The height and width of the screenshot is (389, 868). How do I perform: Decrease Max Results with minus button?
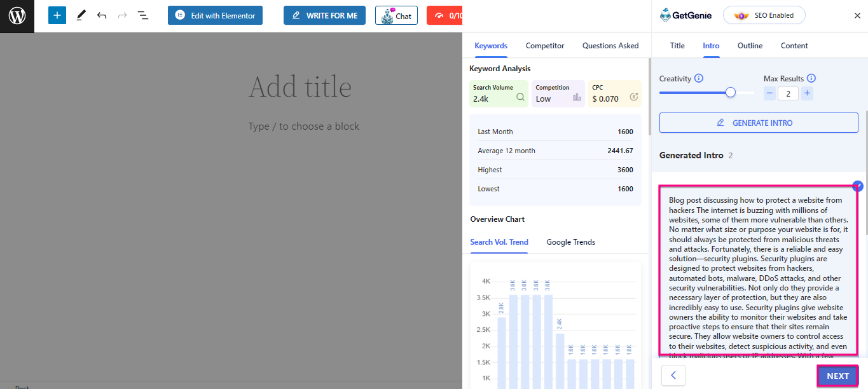coord(769,93)
